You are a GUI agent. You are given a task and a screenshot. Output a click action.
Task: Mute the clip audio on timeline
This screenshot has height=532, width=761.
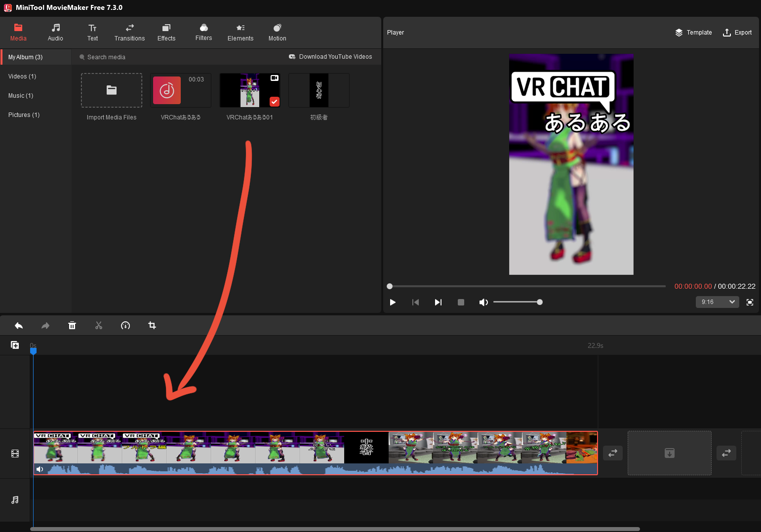point(40,469)
